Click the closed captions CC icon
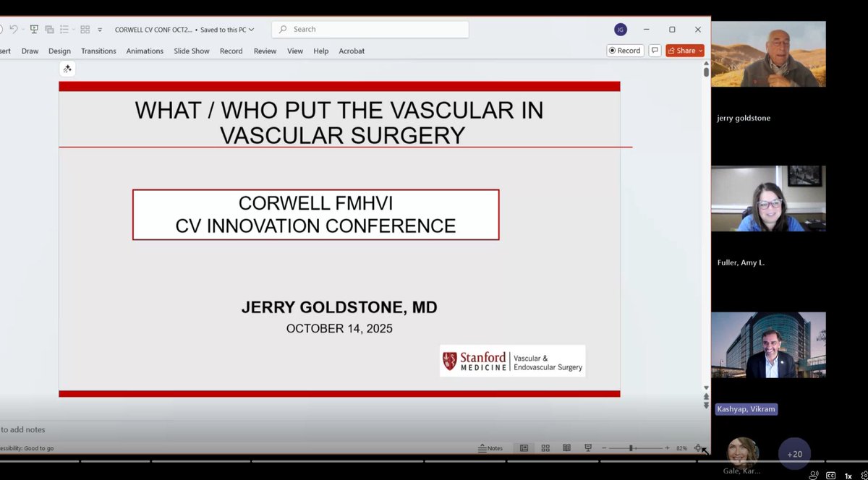Viewport: 868px width, 480px height. click(x=830, y=476)
